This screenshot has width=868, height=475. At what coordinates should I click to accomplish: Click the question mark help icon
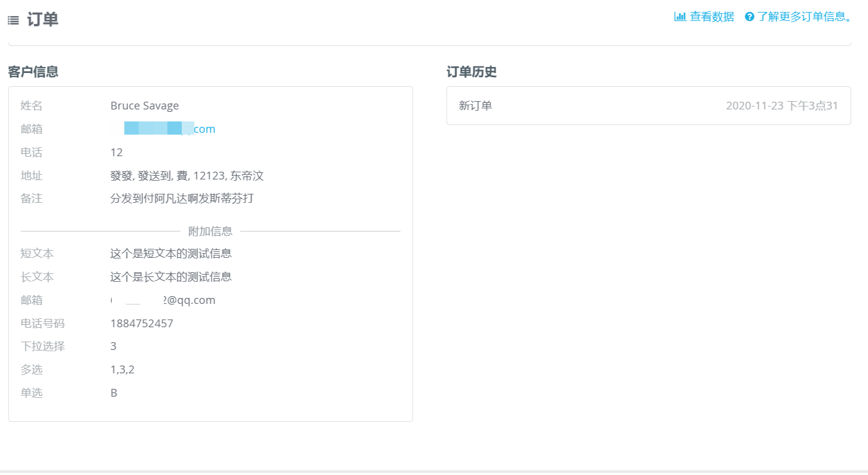(750, 17)
